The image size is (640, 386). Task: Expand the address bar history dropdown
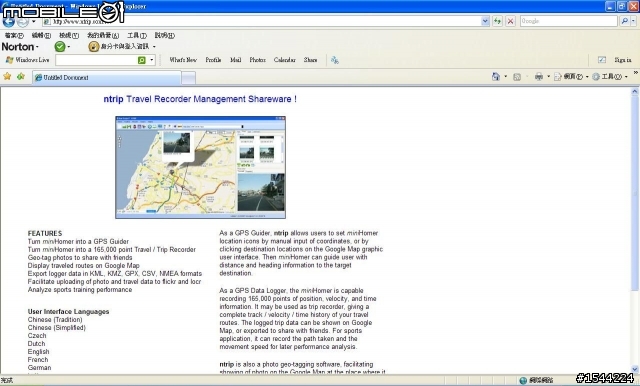tap(485, 21)
